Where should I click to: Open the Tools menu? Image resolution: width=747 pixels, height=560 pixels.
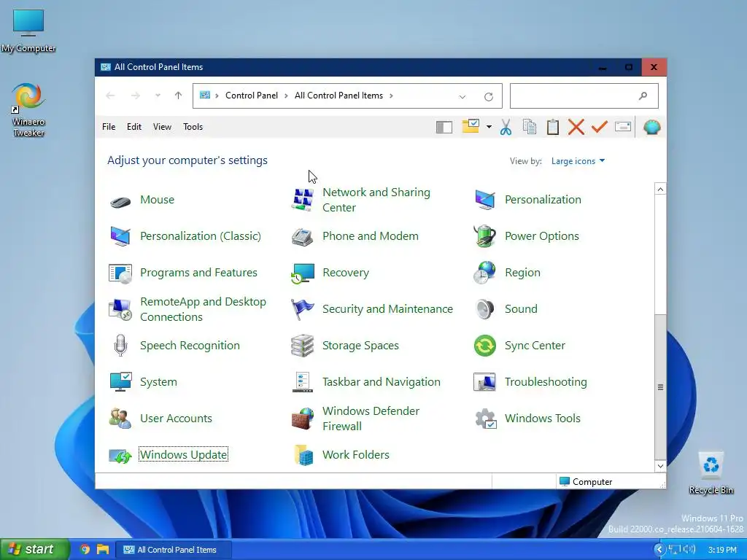tap(193, 127)
